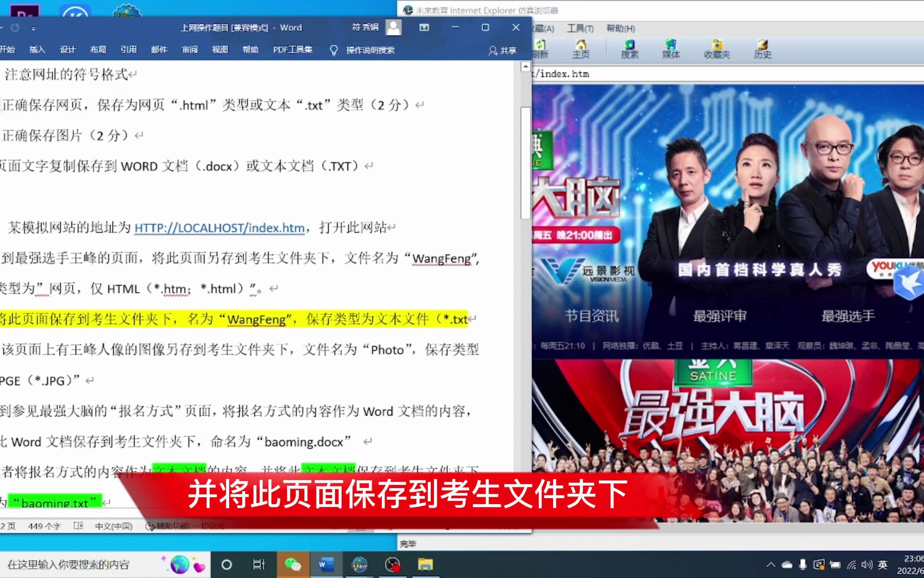Screen dimensions: 924x578
Task: Click the word "WangFeng" in the highlighted yellow line
Action: pos(256,320)
